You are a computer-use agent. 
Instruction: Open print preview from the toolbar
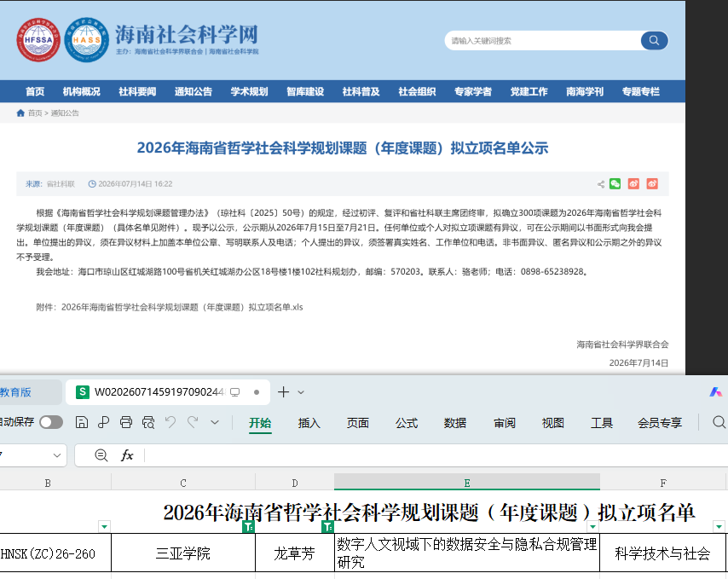(148, 422)
